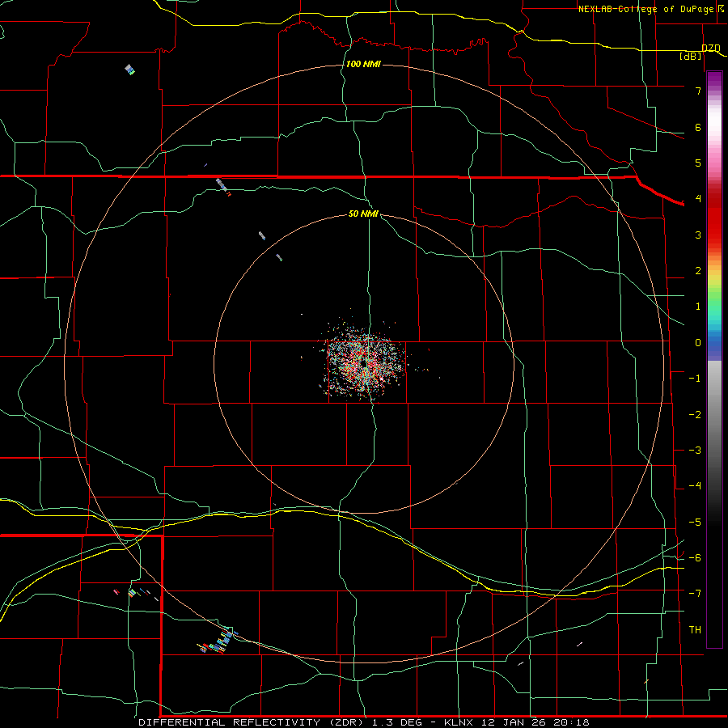The image size is (728, 728).
Task: Click the "50 NMI" range ring label
Action: pos(363,214)
